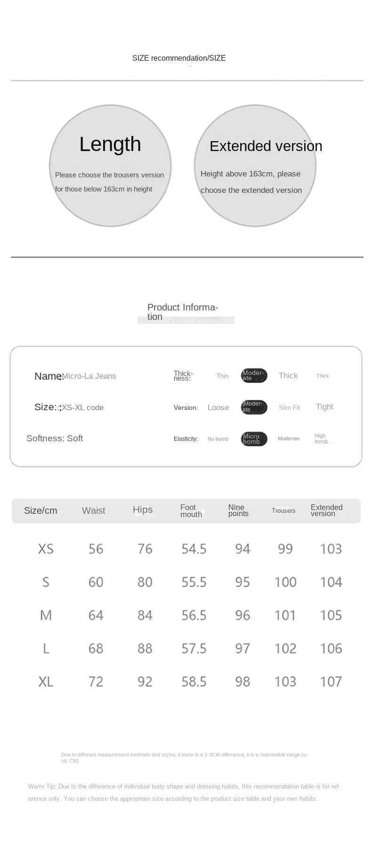Click the Hips column header
Screen dimensions: 372x868
pyautogui.click(x=143, y=510)
